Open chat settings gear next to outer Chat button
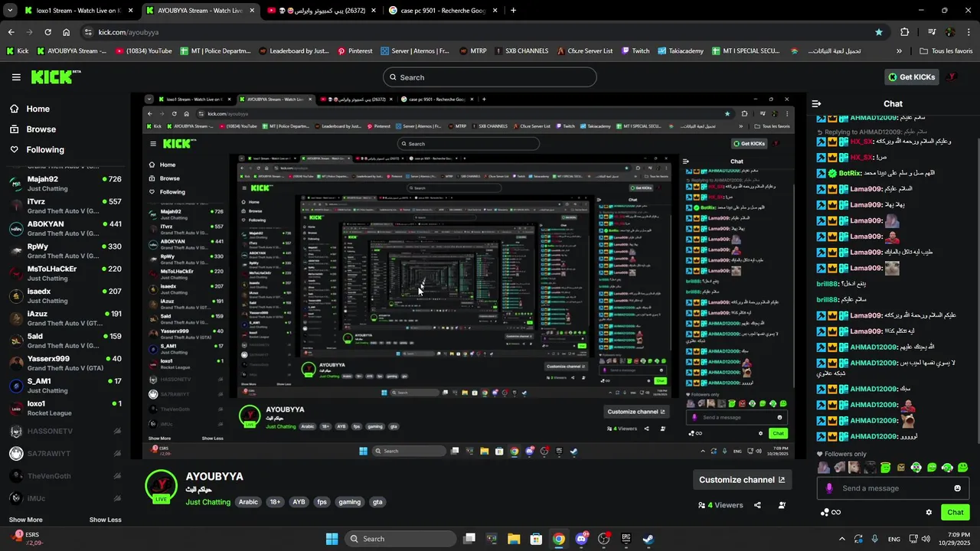The width and height of the screenshot is (980, 551). tap(929, 512)
